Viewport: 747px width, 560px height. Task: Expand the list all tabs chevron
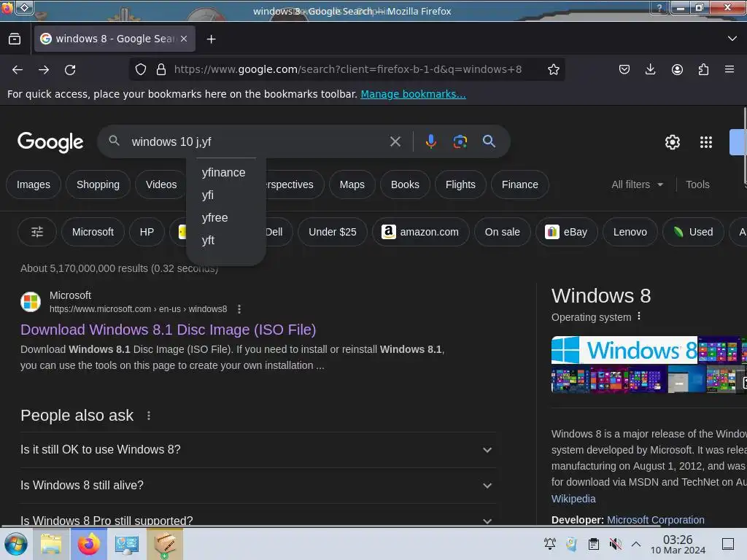pyautogui.click(x=732, y=39)
